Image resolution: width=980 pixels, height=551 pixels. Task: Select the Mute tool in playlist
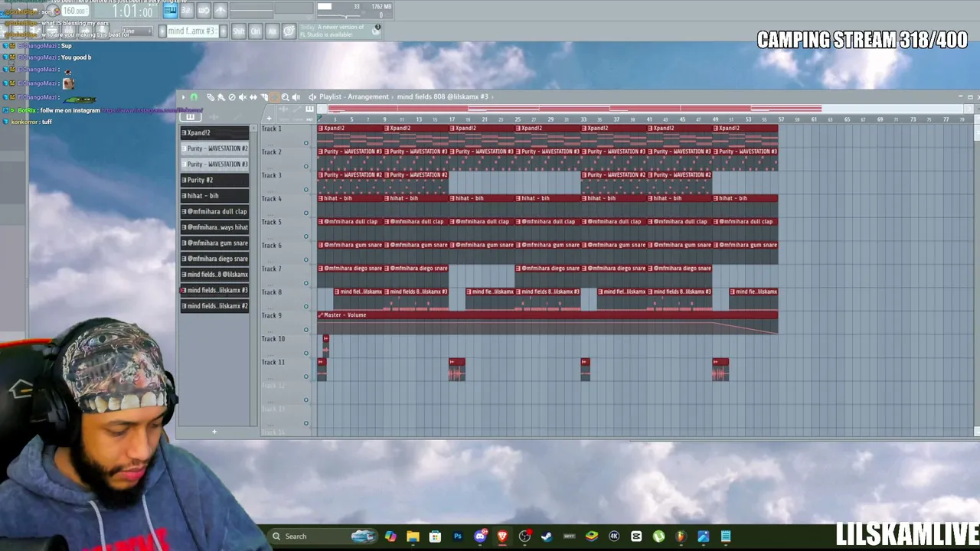click(243, 97)
